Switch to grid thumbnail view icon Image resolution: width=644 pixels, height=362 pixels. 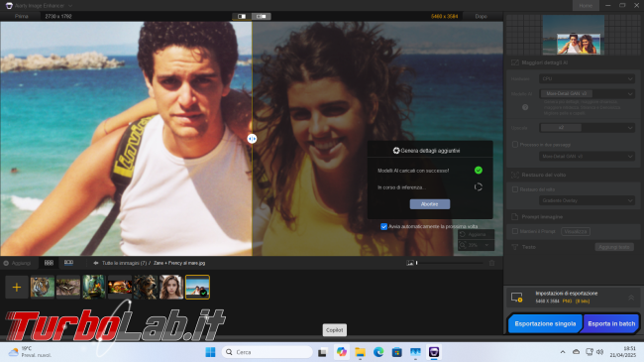click(49, 263)
